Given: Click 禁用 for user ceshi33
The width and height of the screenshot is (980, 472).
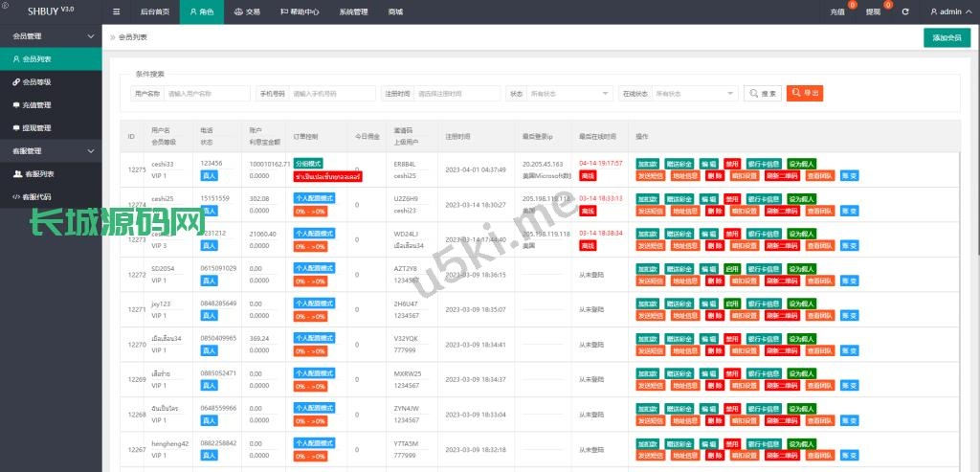Looking at the screenshot, I should (731, 164).
